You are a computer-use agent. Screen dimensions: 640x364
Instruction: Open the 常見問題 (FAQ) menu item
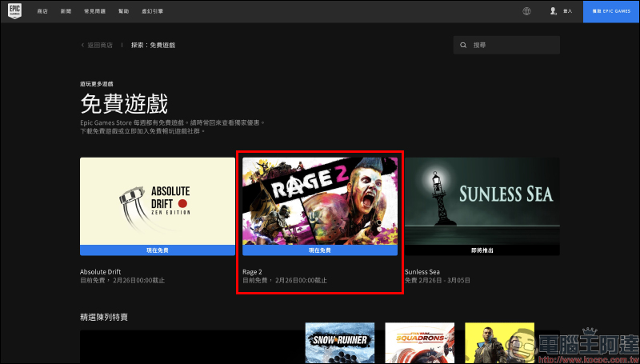[95, 11]
